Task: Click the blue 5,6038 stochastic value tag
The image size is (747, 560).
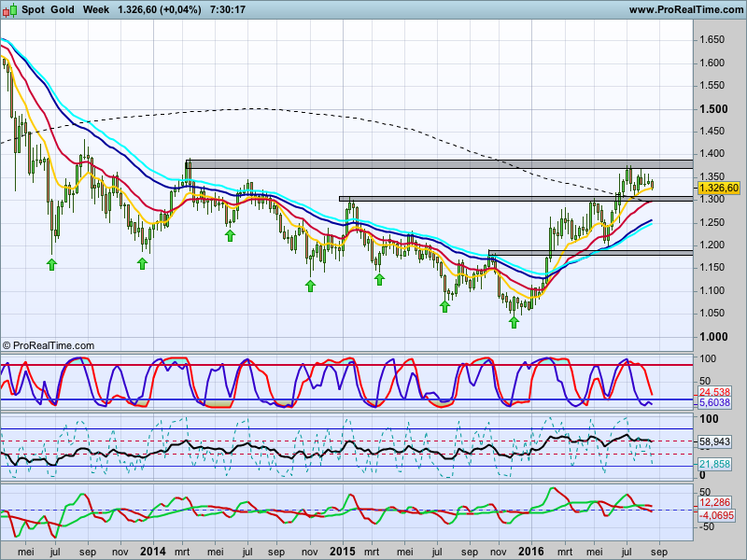Action: 714,403
